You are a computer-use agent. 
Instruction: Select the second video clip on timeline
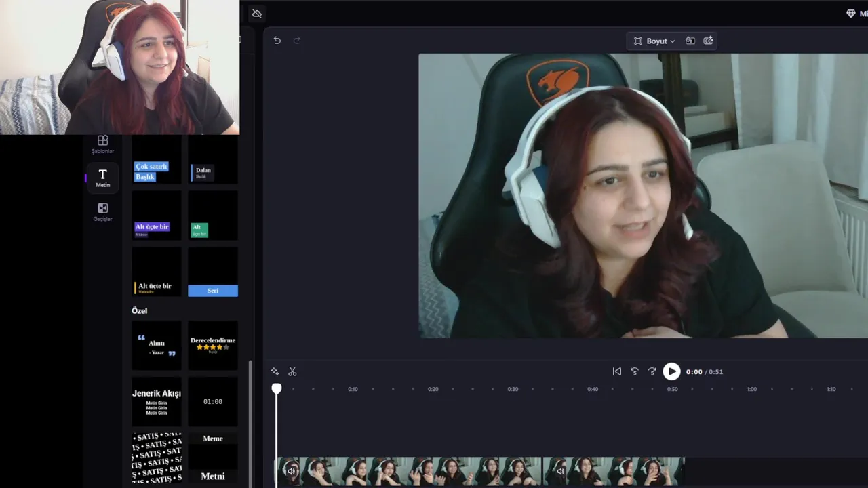(614, 471)
